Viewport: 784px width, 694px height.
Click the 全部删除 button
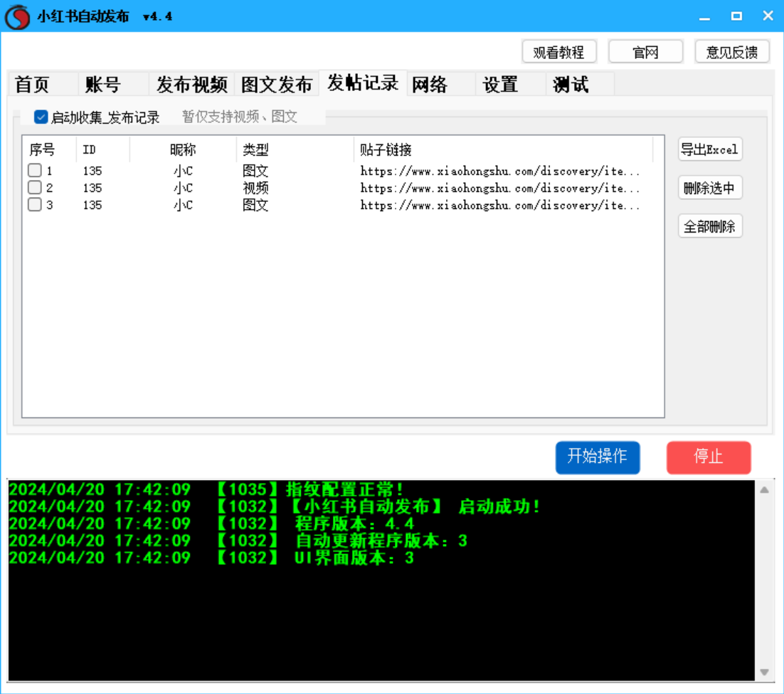point(710,226)
